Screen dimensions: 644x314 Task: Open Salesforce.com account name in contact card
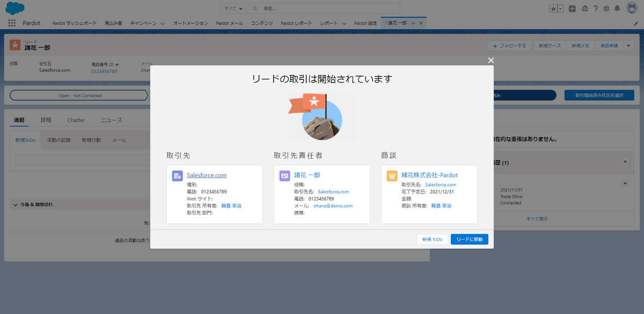pos(333,192)
